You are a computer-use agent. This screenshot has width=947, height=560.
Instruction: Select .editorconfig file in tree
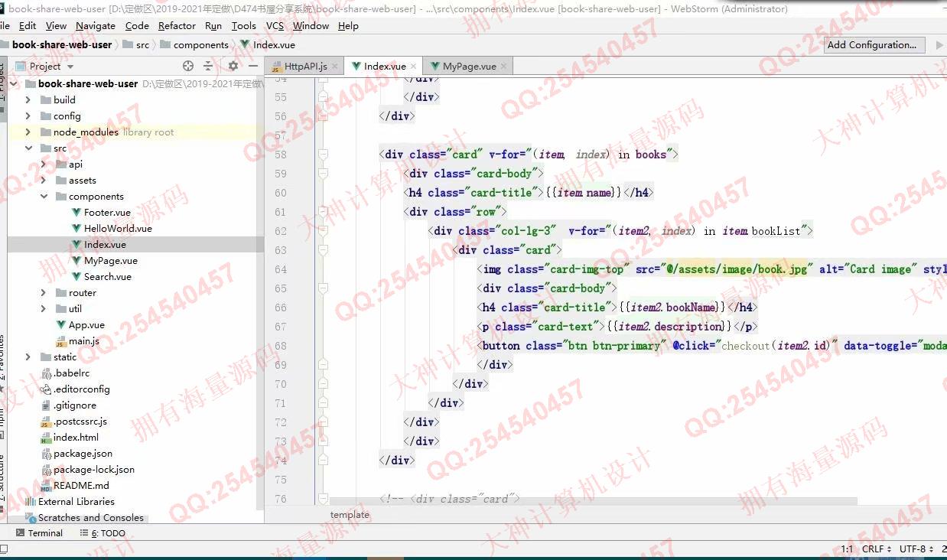[x=81, y=389]
